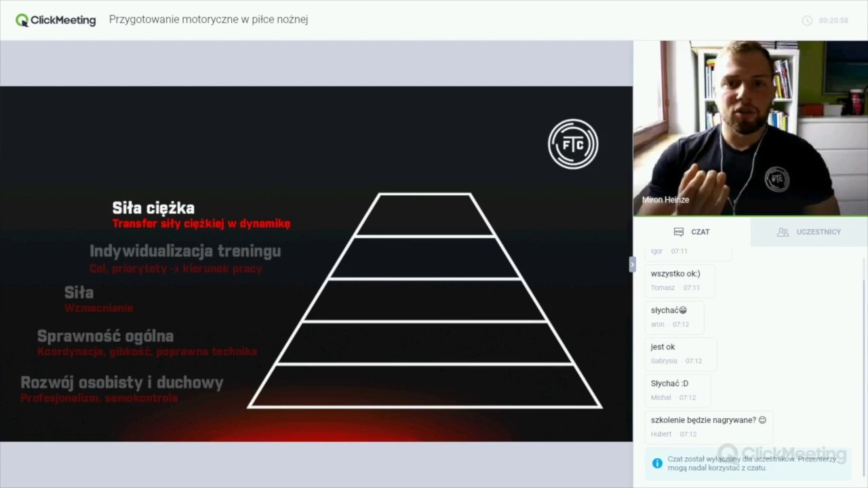Click the chat bubble icon beside CZAT
Screen dimensions: 868x488
coord(678,232)
